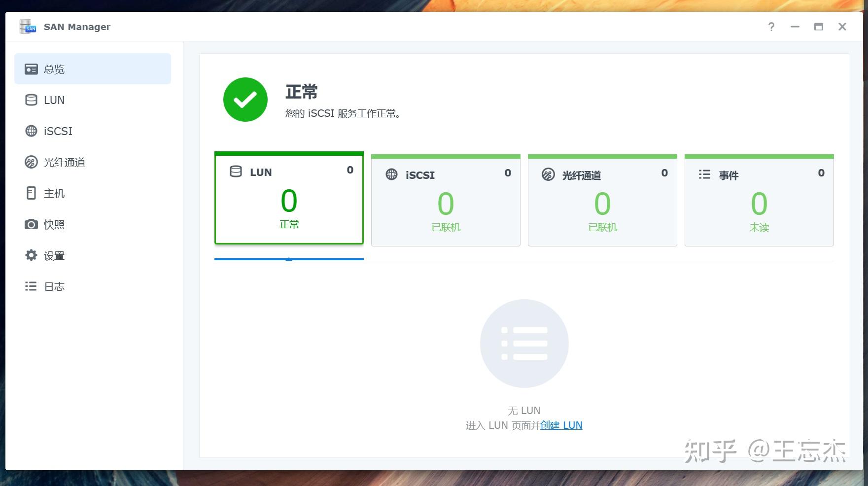Open the 主机 hosts page
Screen dimensions: 868x486
(93, 193)
